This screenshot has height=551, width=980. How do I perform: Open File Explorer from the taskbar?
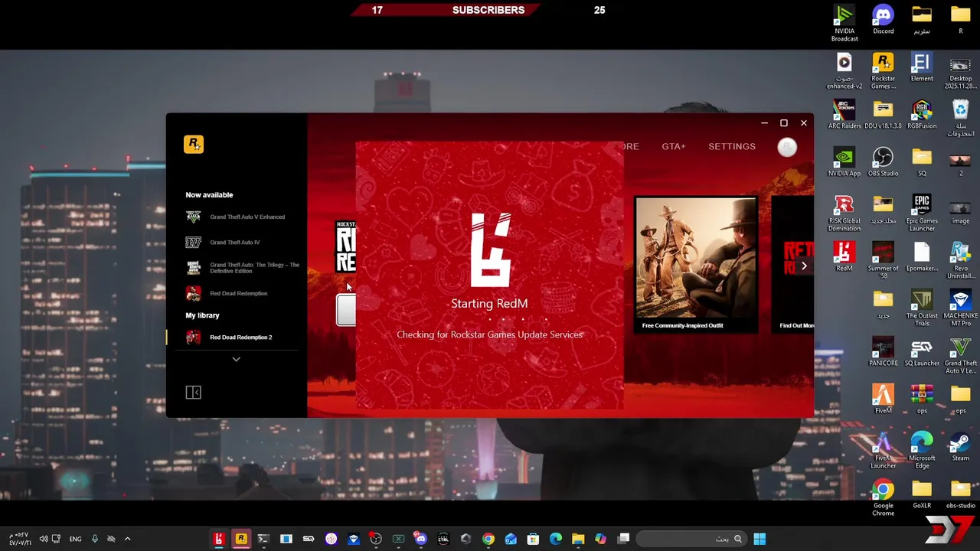578,539
